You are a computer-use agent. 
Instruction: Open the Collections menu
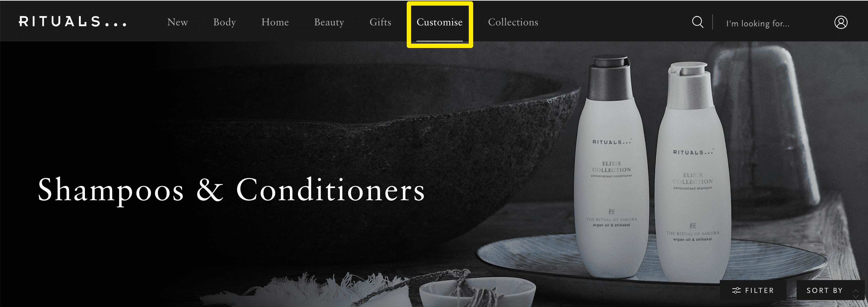(x=513, y=22)
